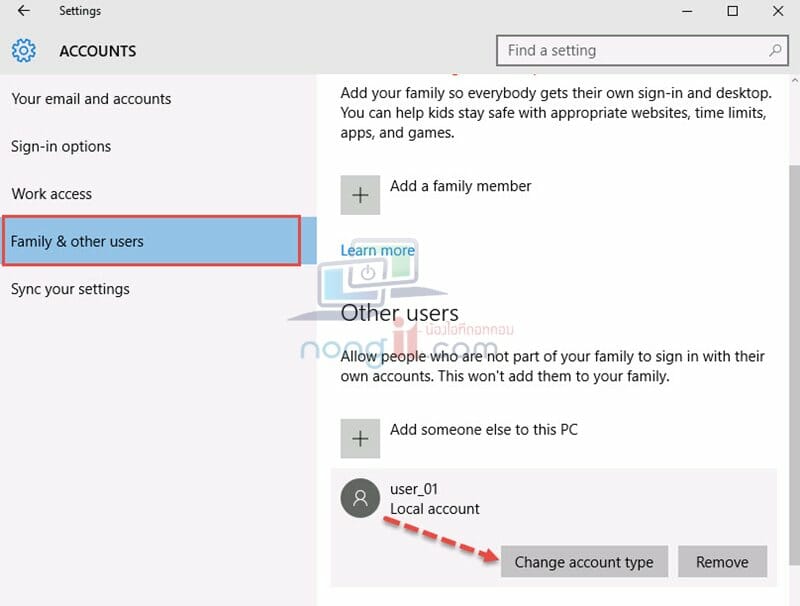Remove the user_01 account
Screen dimensions: 800x606
tap(722, 561)
